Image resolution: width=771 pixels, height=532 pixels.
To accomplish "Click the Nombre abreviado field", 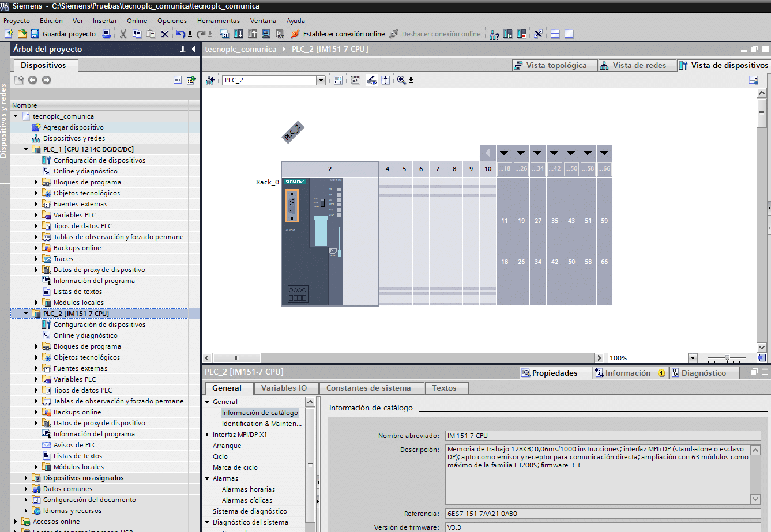I will click(603, 436).
